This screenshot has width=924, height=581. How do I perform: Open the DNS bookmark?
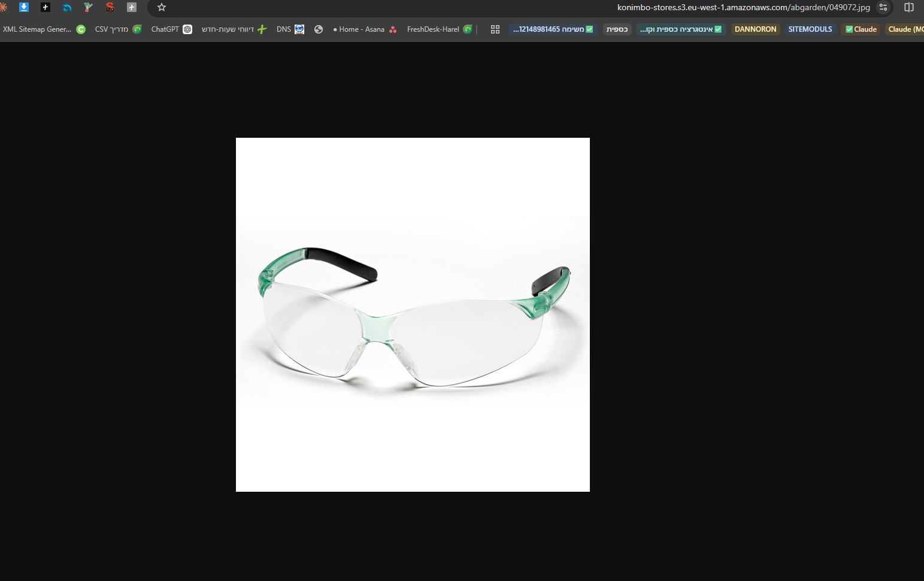pos(290,29)
